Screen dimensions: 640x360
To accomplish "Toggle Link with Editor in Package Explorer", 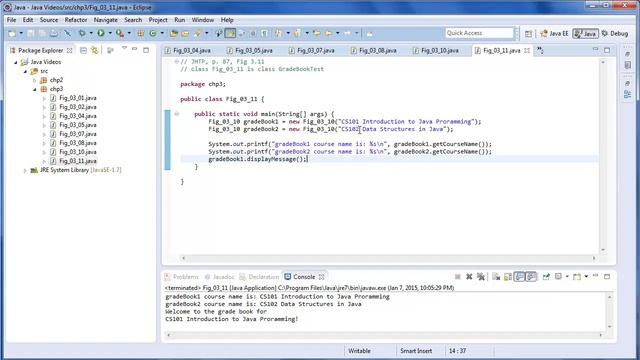I will click(x=95, y=50).
